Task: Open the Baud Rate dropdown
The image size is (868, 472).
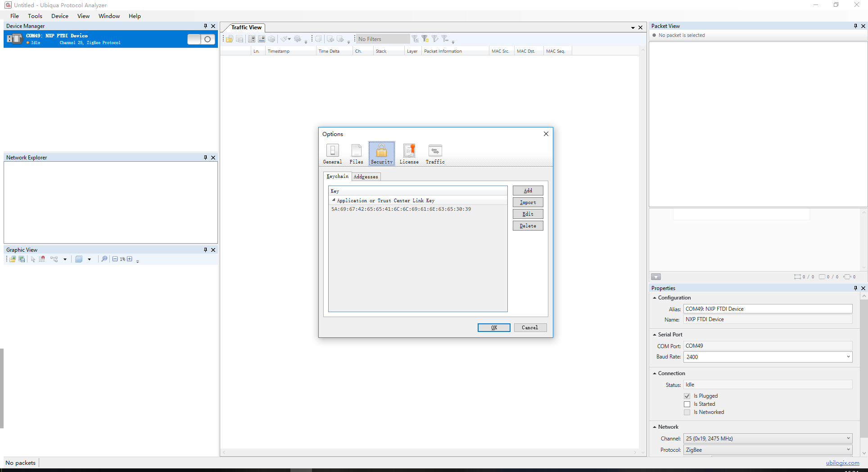Action: coord(848,357)
